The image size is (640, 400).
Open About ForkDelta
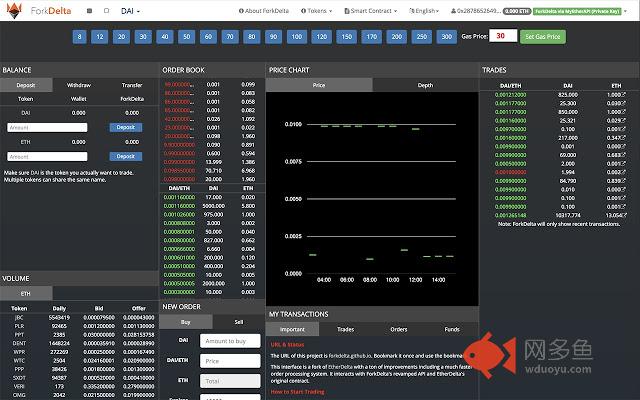[264, 11]
